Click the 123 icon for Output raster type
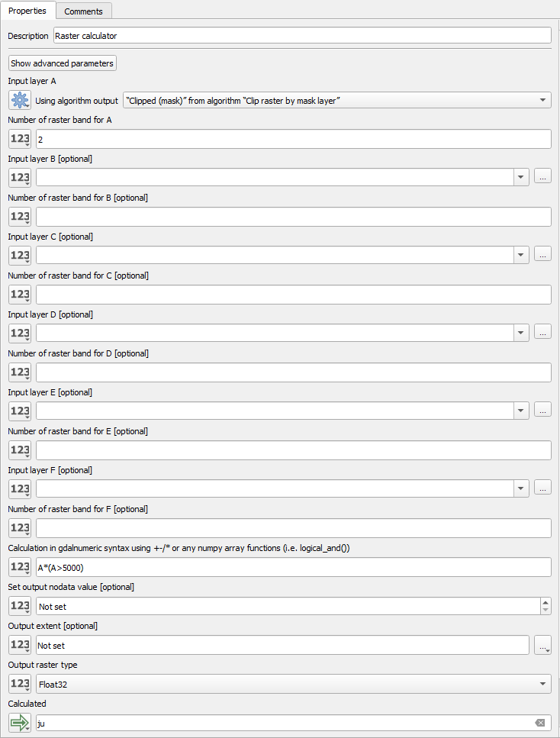Viewport: 560px width, 738px height. coord(20,684)
